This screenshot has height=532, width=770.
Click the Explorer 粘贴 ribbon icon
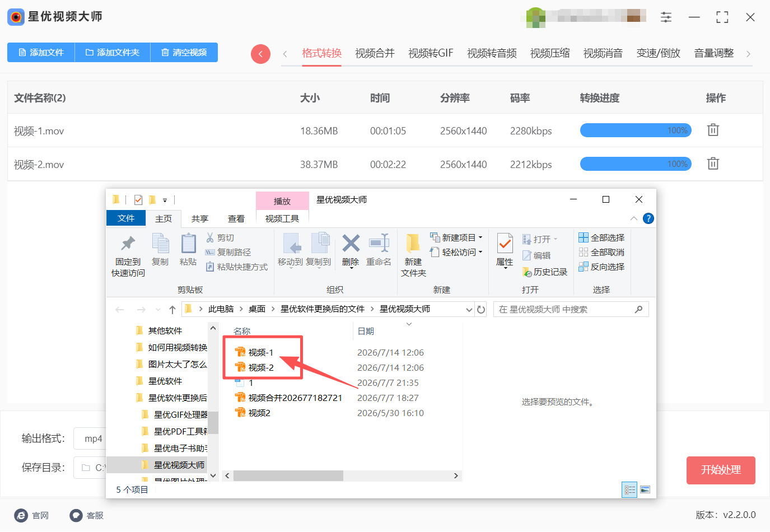click(188, 244)
